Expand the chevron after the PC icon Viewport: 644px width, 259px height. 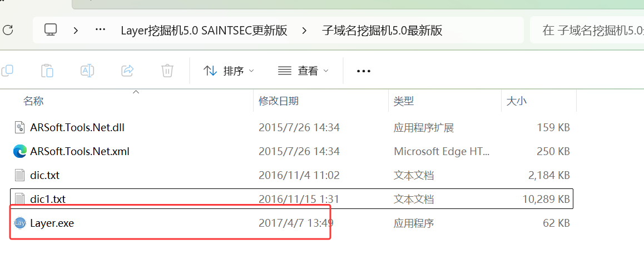click(76, 31)
